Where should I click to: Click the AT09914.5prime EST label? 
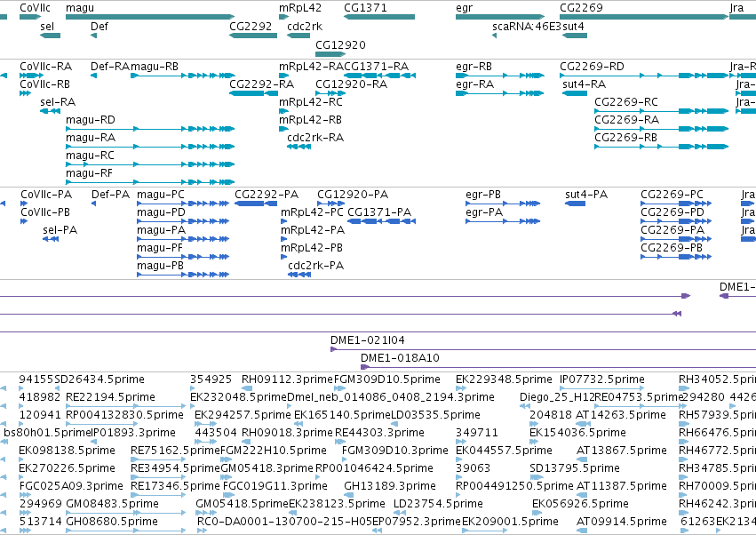pos(622,522)
